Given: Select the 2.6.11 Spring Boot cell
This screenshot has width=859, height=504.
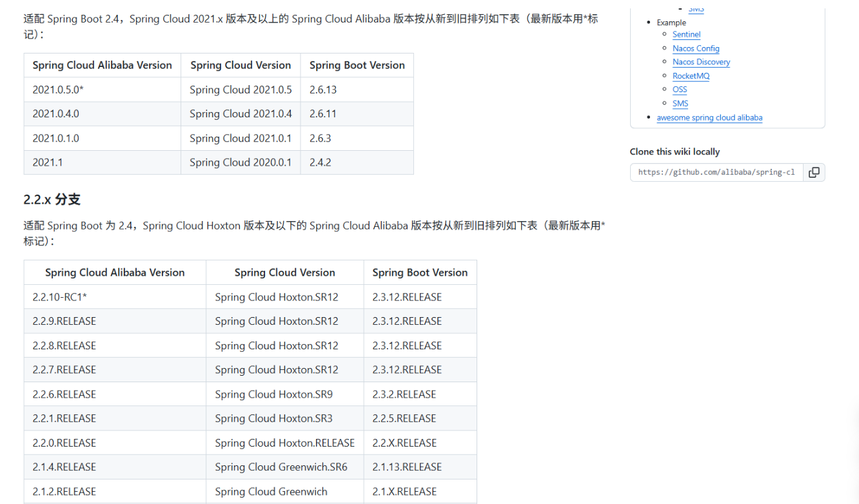Looking at the screenshot, I should (x=357, y=114).
